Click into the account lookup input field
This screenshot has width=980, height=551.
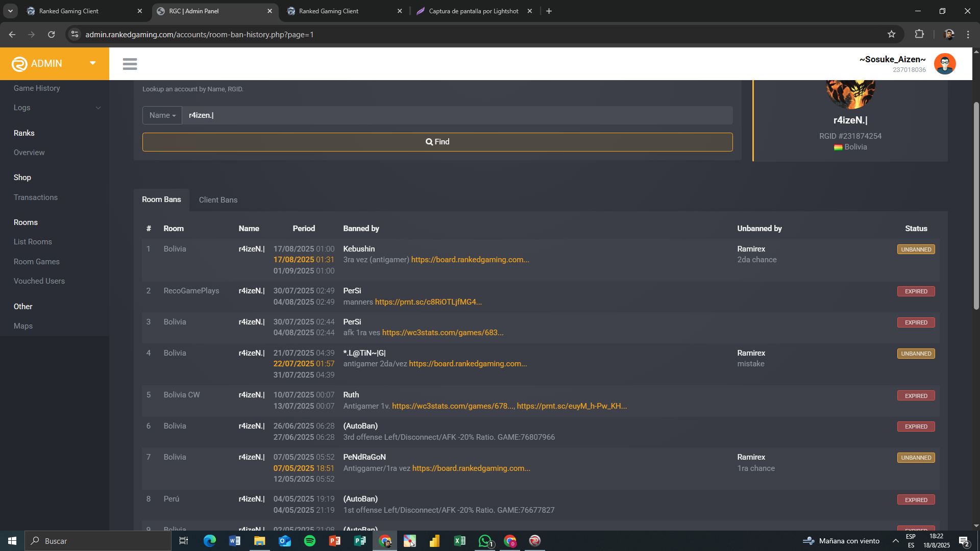457,115
